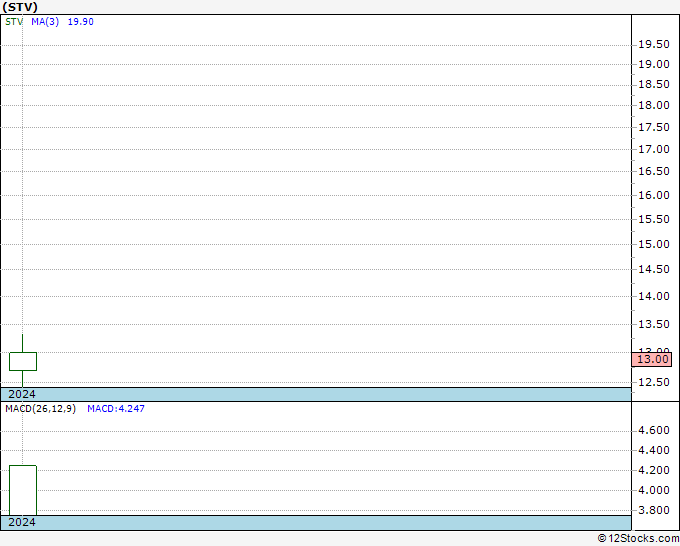Click the highlighted 13.00 current price tag
Image resolution: width=680 pixels, height=546 pixels.
[x=652, y=360]
